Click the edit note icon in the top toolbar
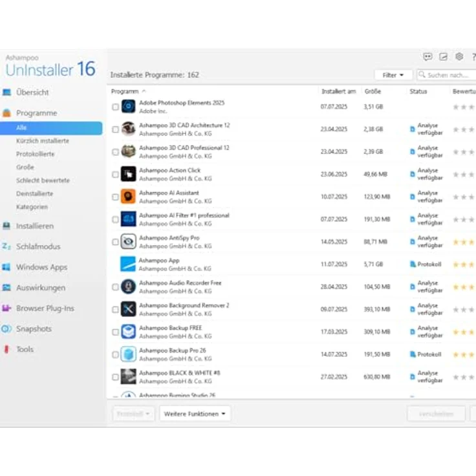Image resolution: width=476 pixels, height=476 pixels. click(443, 57)
